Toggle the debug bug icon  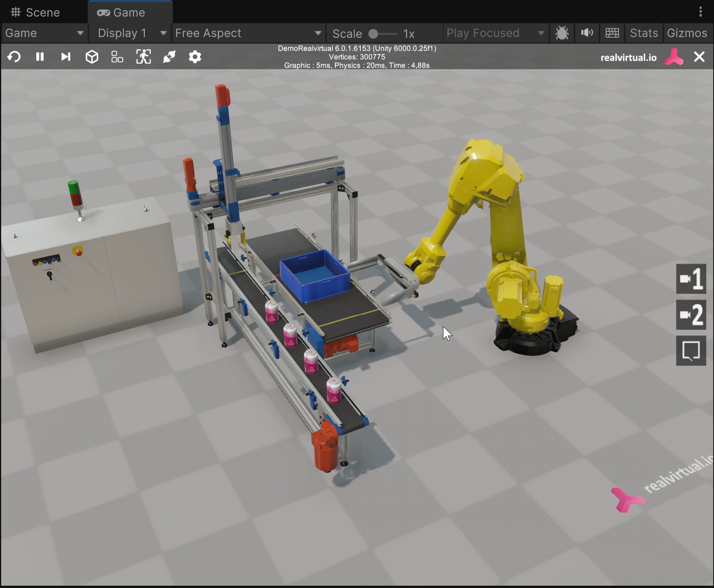coord(562,33)
